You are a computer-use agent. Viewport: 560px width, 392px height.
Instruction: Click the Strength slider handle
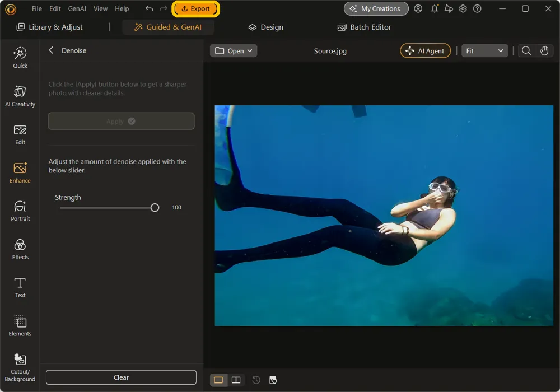click(x=155, y=207)
